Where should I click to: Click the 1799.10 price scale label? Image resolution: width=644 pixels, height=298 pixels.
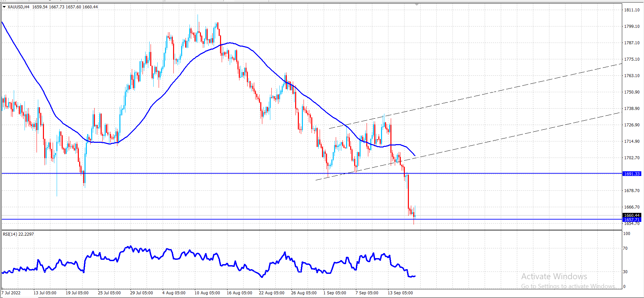click(x=632, y=26)
